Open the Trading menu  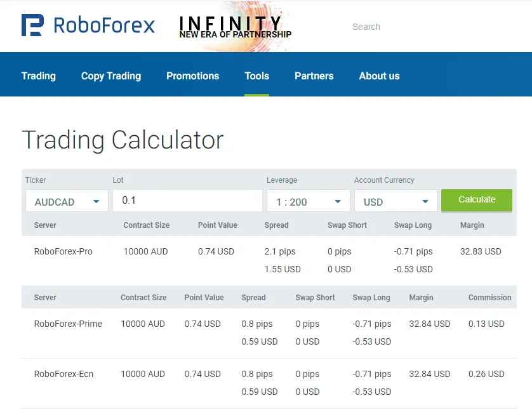(38, 76)
